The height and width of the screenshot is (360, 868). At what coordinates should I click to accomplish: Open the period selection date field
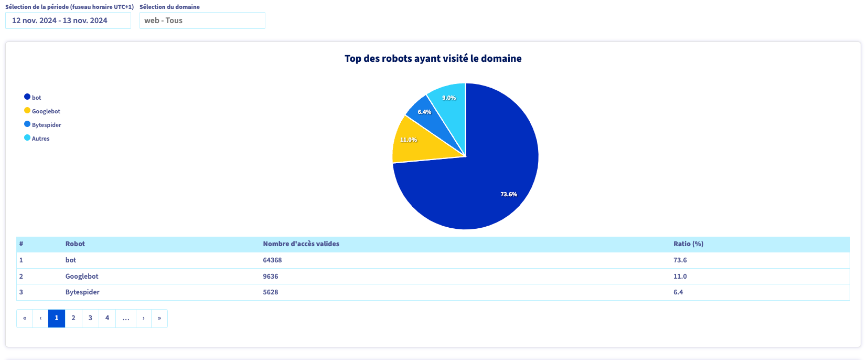coord(68,20)
